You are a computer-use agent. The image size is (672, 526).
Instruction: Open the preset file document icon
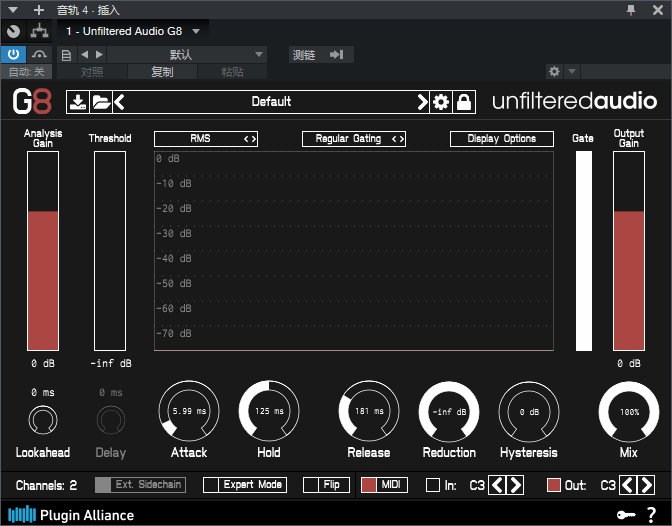[66, 55]
